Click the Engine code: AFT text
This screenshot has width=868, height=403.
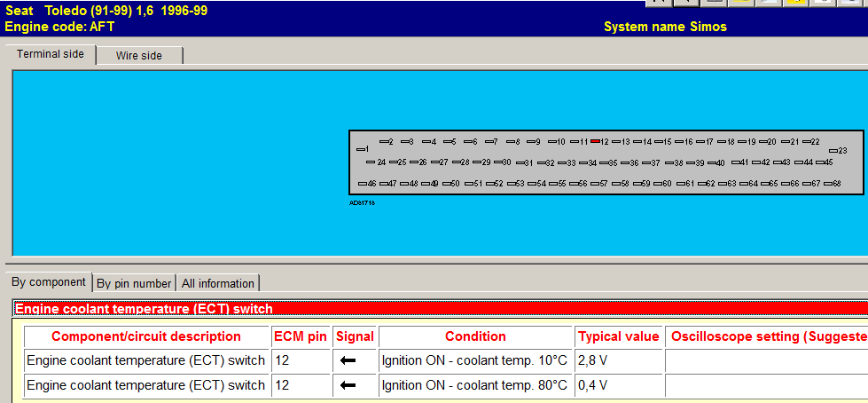59,26
